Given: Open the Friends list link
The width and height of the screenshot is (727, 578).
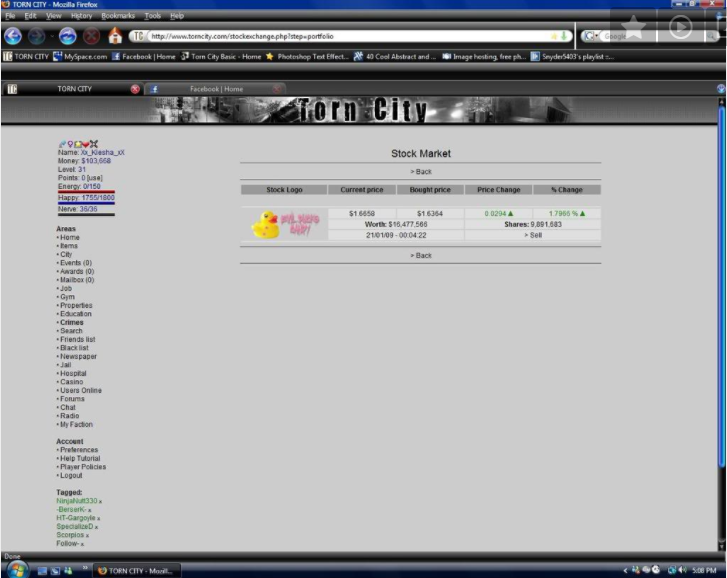Looking at the screenshot, I should (x=77, y=339).
